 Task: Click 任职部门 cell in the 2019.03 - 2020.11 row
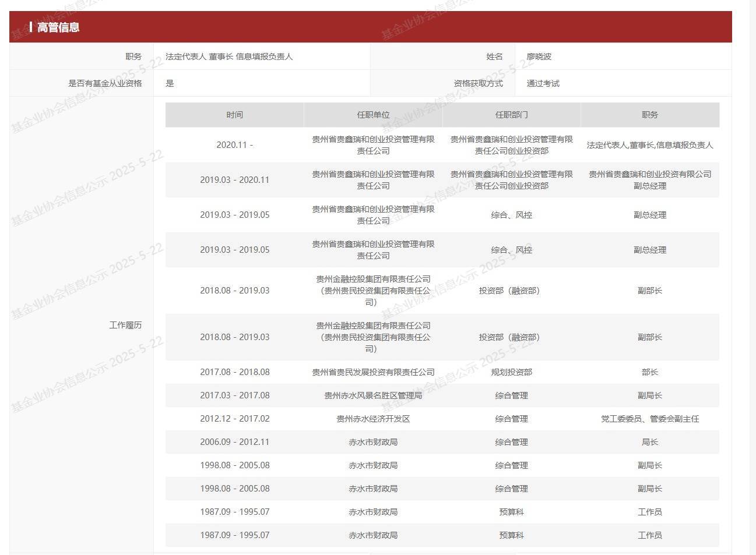(512, 180)
